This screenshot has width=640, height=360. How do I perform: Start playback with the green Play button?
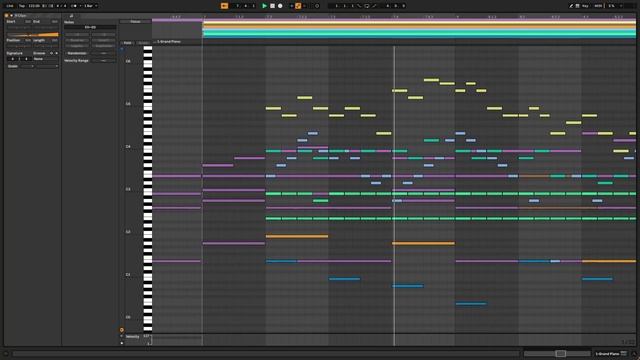pyautogui.click(x=264, y=6)
